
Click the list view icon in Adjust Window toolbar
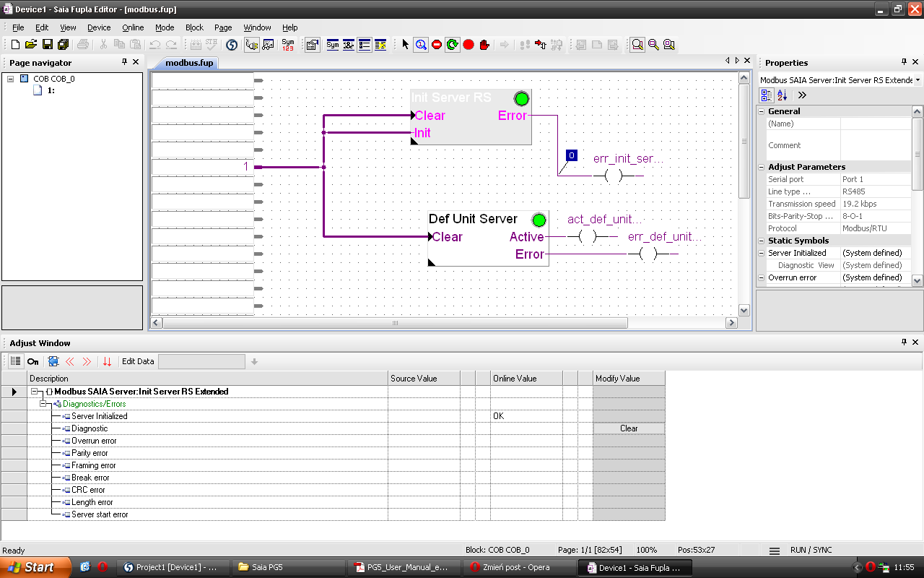[x=15, y=361]
